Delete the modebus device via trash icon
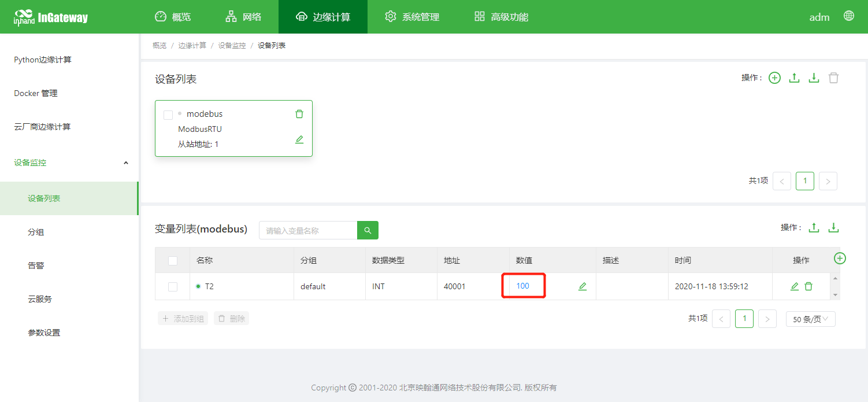This screenshot has height=402, width=868. click(299, 114)
